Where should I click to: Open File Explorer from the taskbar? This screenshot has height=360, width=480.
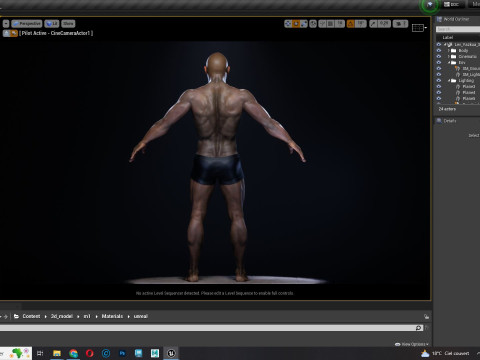pyautogui.click(x=57, y=353)
